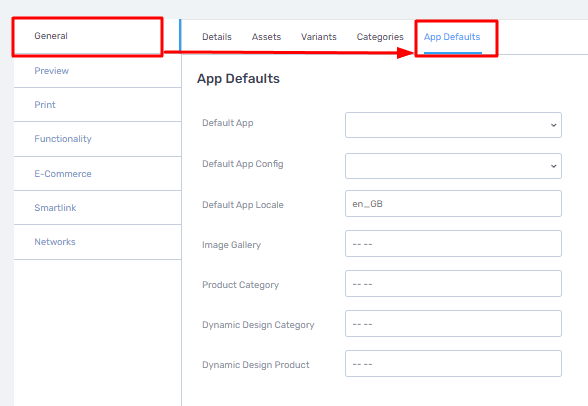The width and height of the screenshot is (588, 406).
Task: Switch to the Details tab
Action: tap(217, 37)
